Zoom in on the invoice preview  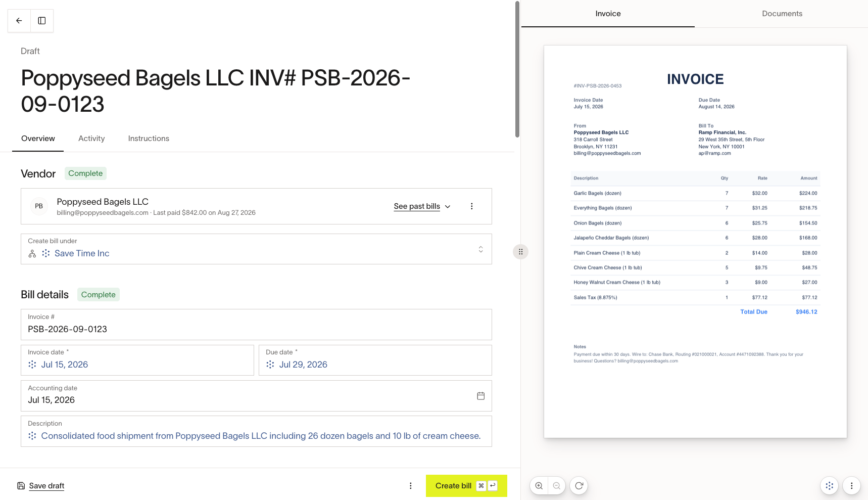point(539,486)
